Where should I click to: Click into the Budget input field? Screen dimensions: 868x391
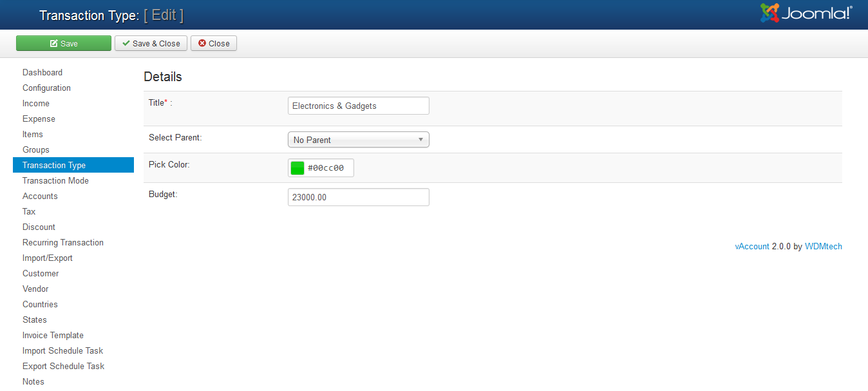(358, 197)
